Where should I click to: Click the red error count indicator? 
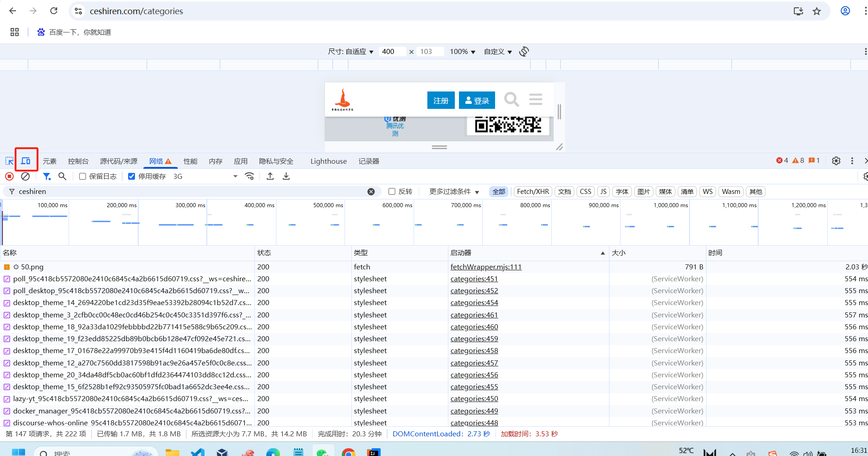click(x=782, y=161)
